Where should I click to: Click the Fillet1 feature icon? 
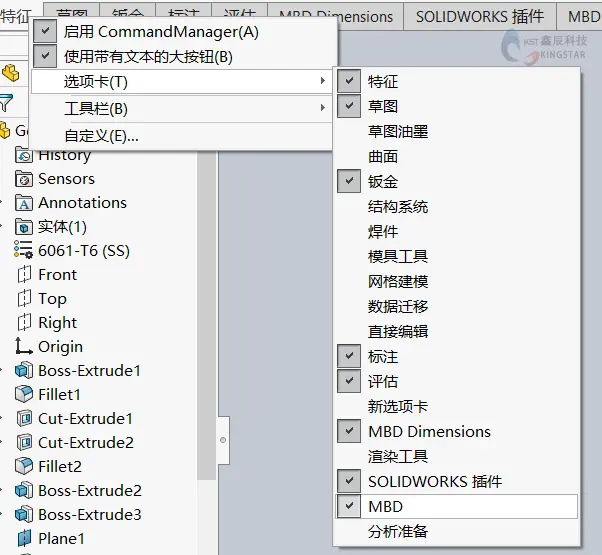pos(24,394)
